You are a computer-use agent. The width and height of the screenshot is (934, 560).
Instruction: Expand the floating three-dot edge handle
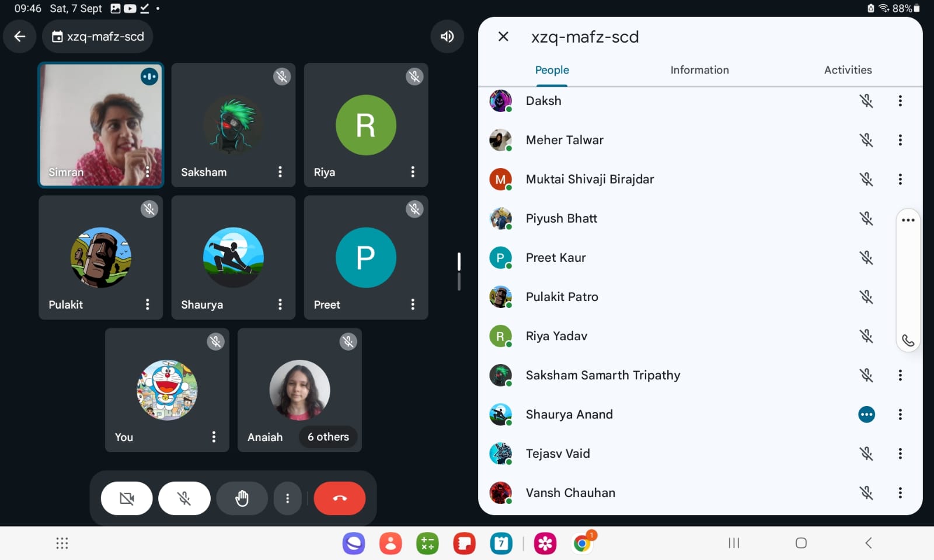(x=908, y=220)
